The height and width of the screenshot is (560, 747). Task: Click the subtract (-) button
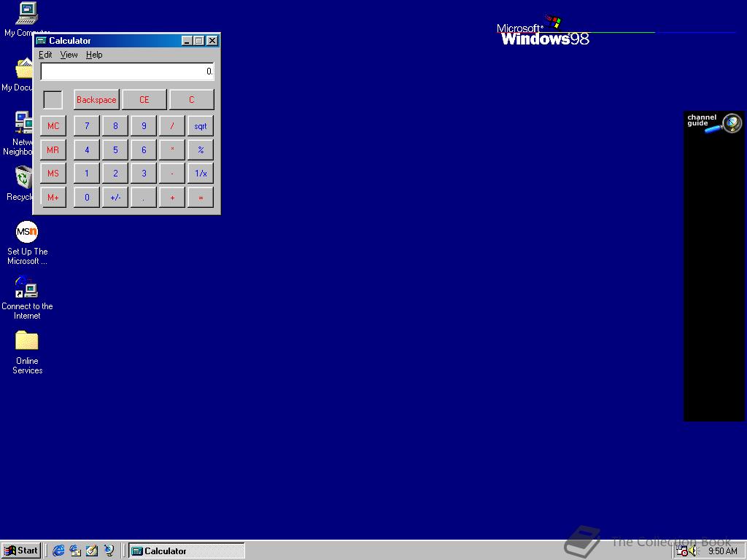[172, 174]
